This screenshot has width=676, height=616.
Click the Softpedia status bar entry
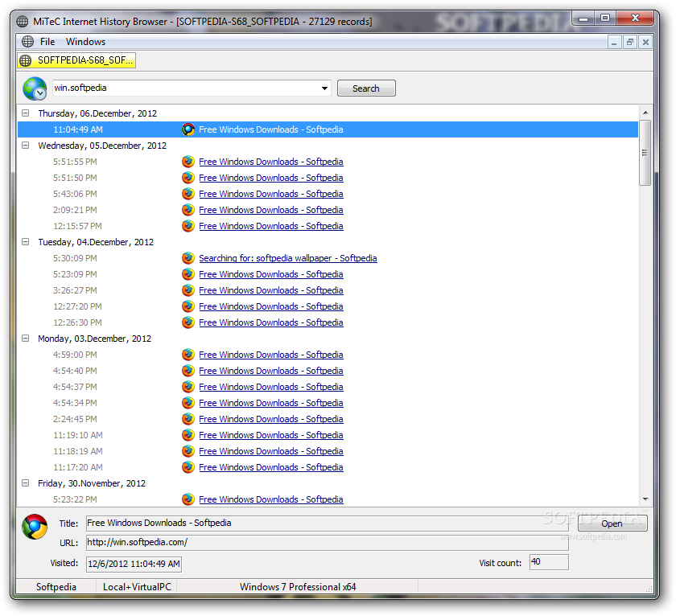pyautogui.click(x=56, y=587)
